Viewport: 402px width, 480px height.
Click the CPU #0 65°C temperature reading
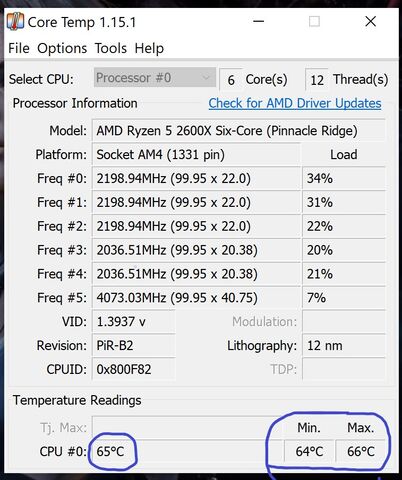(112, 452)
